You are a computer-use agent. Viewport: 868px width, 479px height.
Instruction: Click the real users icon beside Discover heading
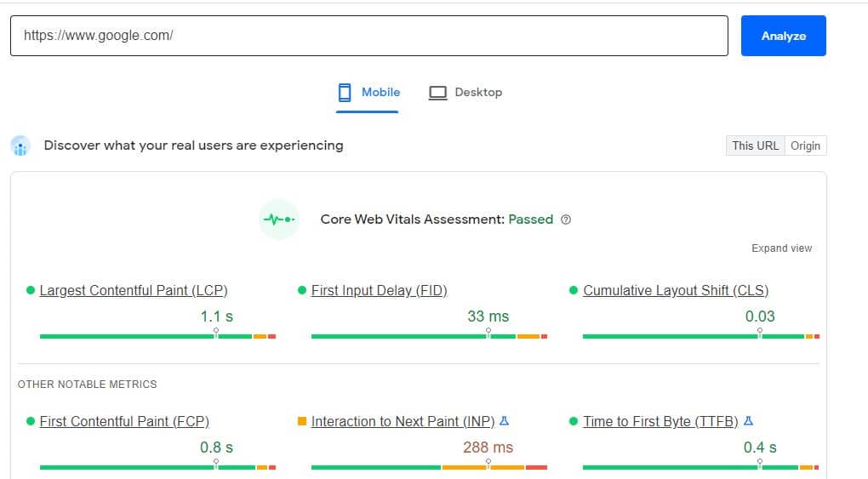tap(20, 145)
